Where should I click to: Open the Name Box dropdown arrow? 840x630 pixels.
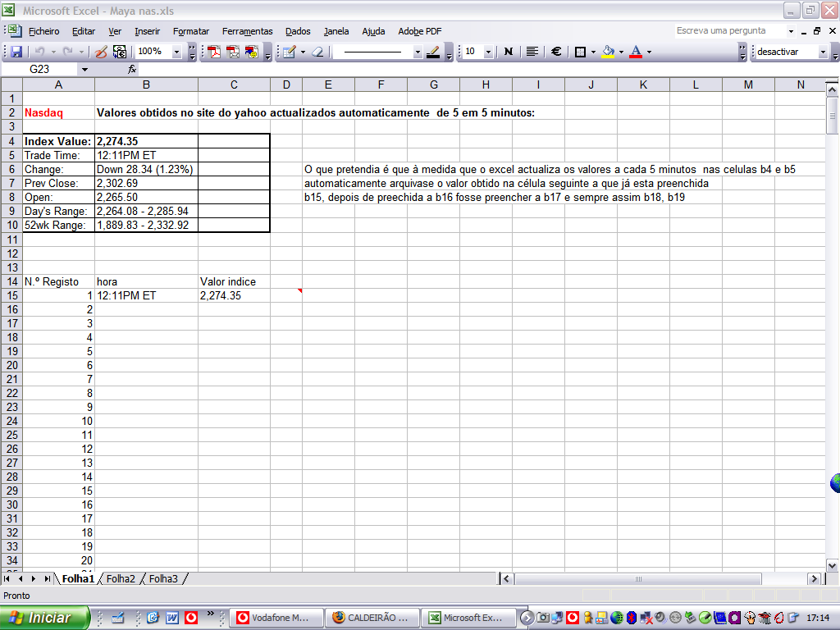(84, 69)
